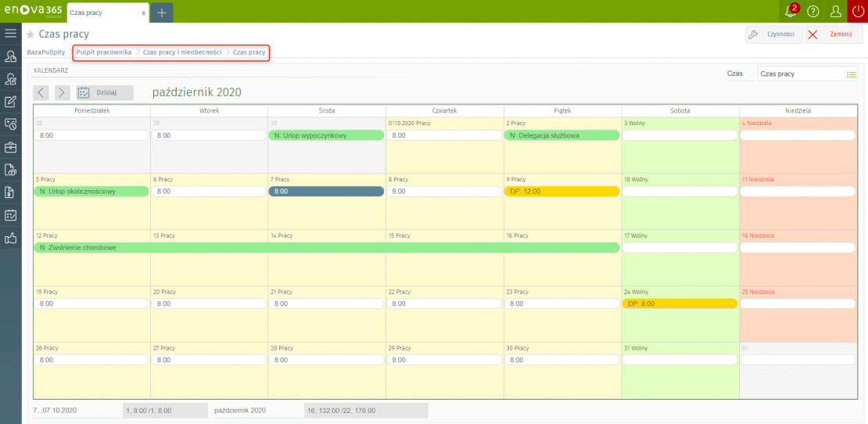The width and height of the screenshot is (868, 424).
Task: Click the notifications bell icon
Action: [x=790, y=12]
